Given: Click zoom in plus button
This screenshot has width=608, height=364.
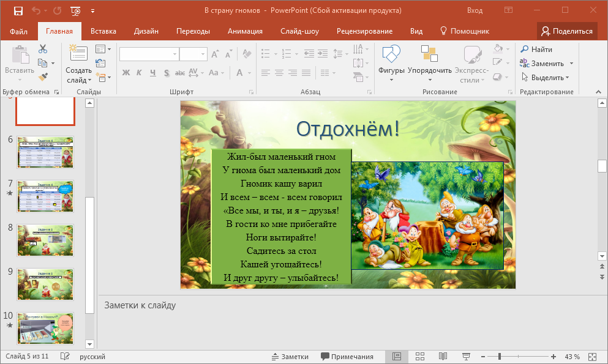Looking at the screenshot, I should [554, 357].
